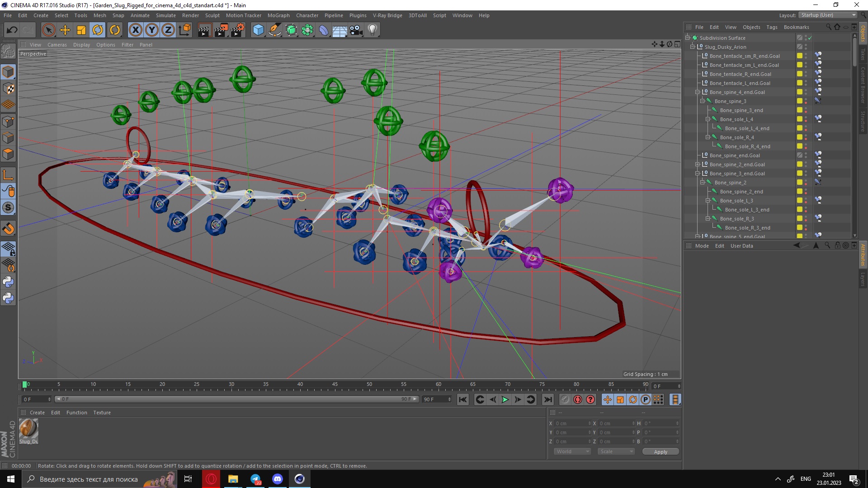Click the preview range slider bar
Viewport: 868px width, 488px height.
coord(236,399)
